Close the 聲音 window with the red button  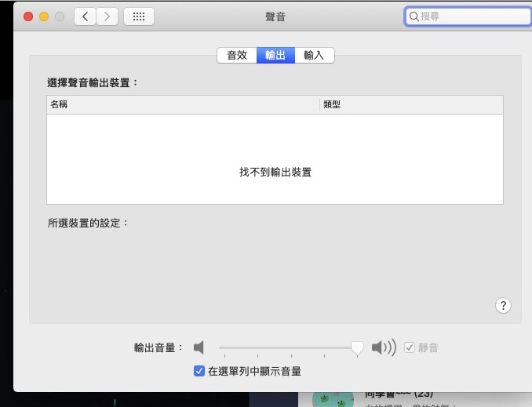(28, 16)
